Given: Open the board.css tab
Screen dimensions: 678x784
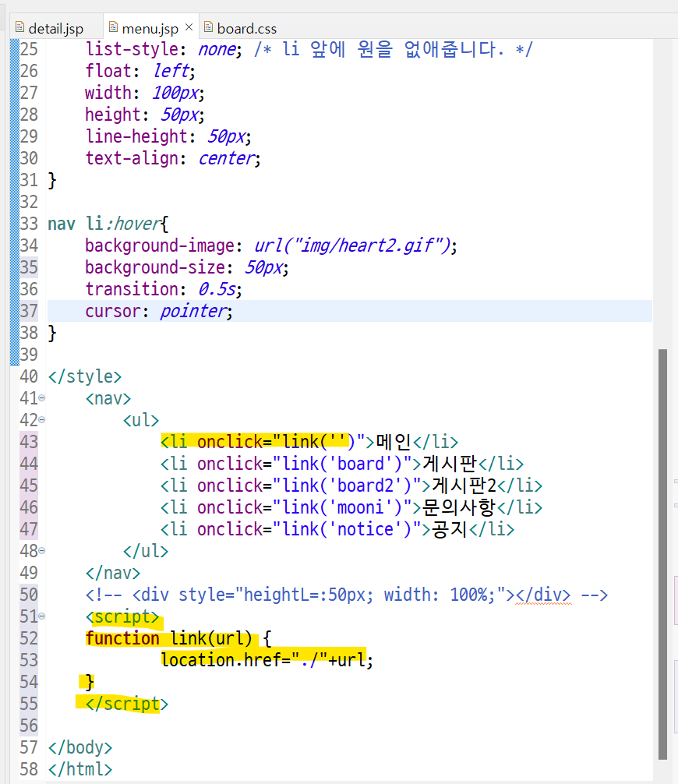Looking at the screenshot, I should (246, 28).
